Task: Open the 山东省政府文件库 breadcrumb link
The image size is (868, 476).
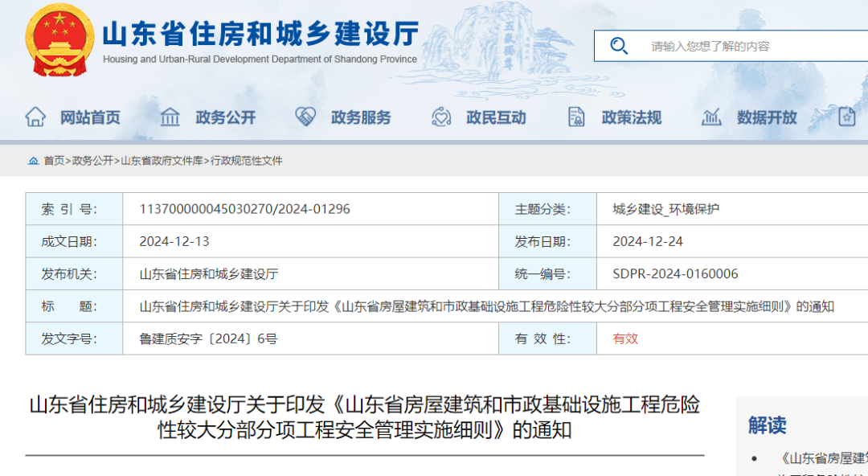Action: [161, 161]
